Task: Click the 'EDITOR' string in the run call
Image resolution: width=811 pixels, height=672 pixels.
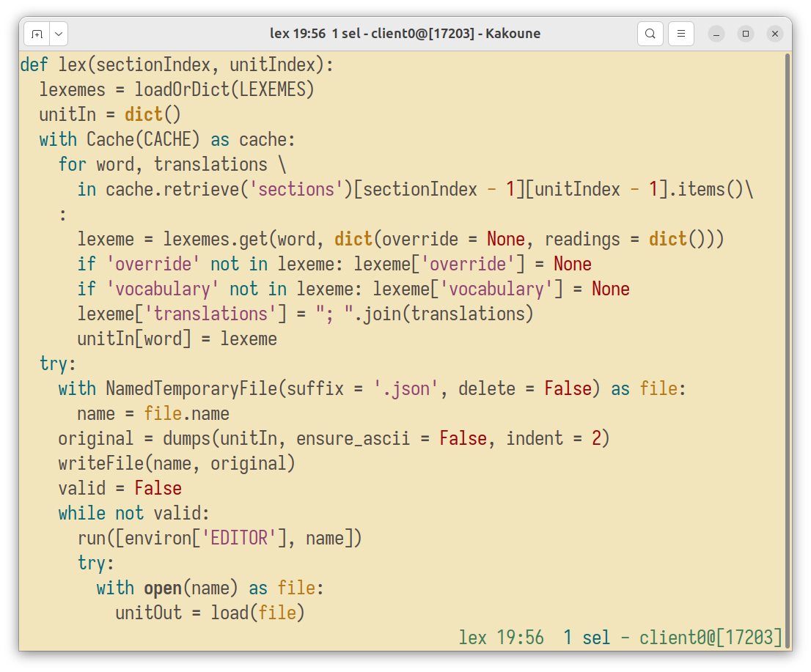Action: tap(239, 538)
